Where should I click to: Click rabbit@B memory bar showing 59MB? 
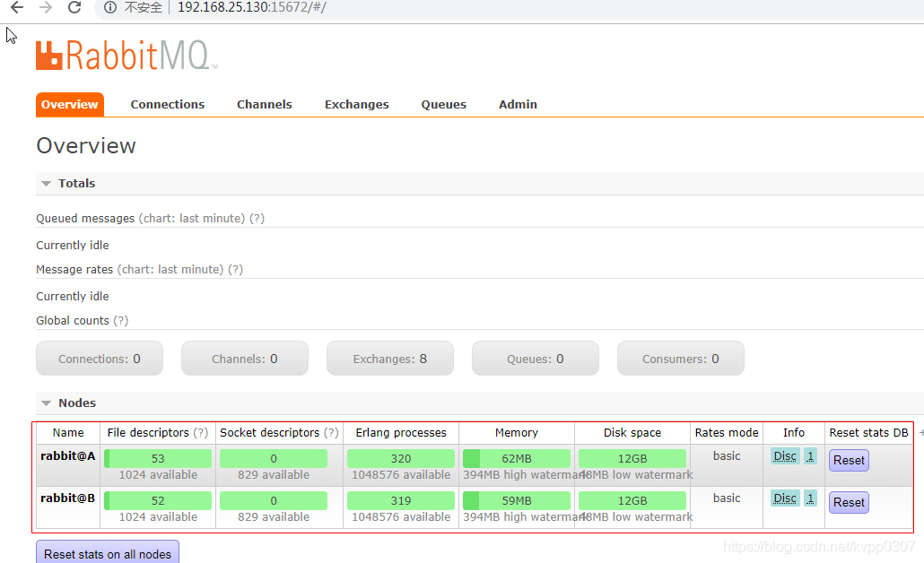pyautogui.click(x=516, y=500)
